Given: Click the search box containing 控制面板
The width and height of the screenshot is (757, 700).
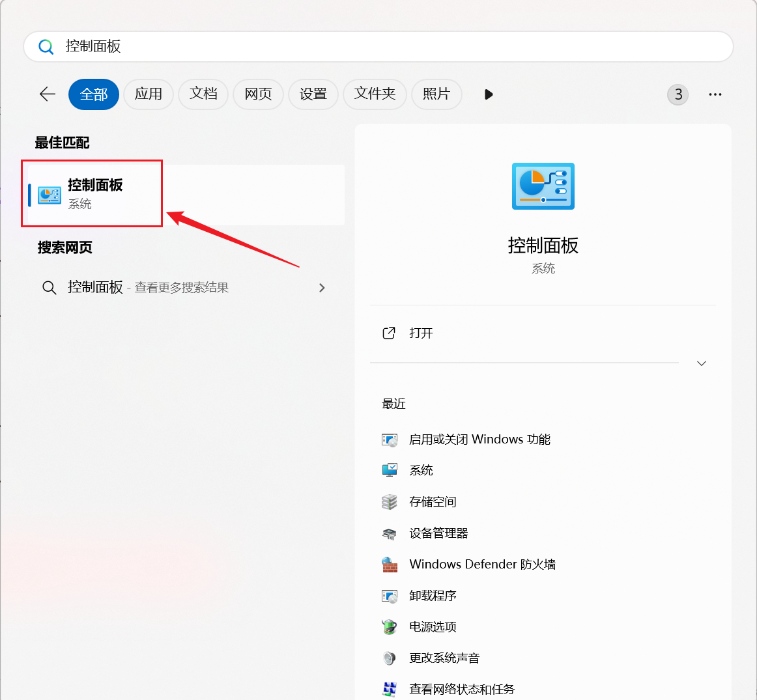Looking at the screenshot, I should pyautogui.click(x=378, y=47).
